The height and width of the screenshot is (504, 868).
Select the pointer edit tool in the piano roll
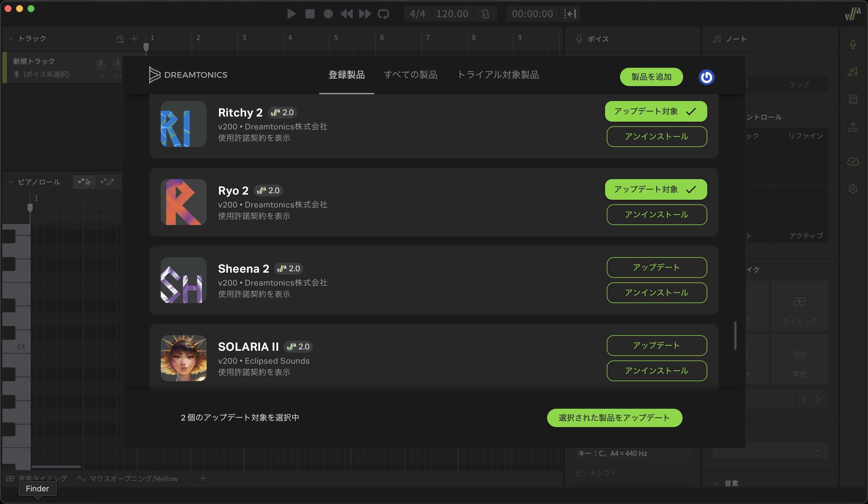click(84, 182)
